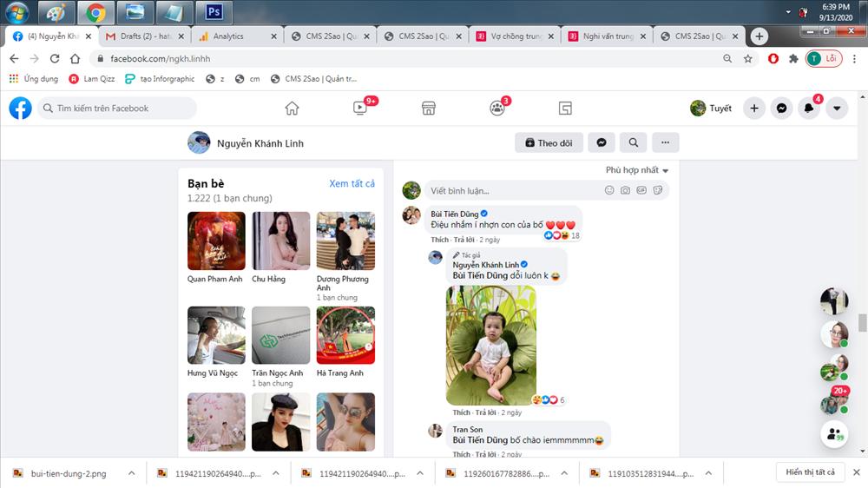Viewport: 868px width, 488px height.
Task: Open notifications bell icon
Action: (809, 109)
